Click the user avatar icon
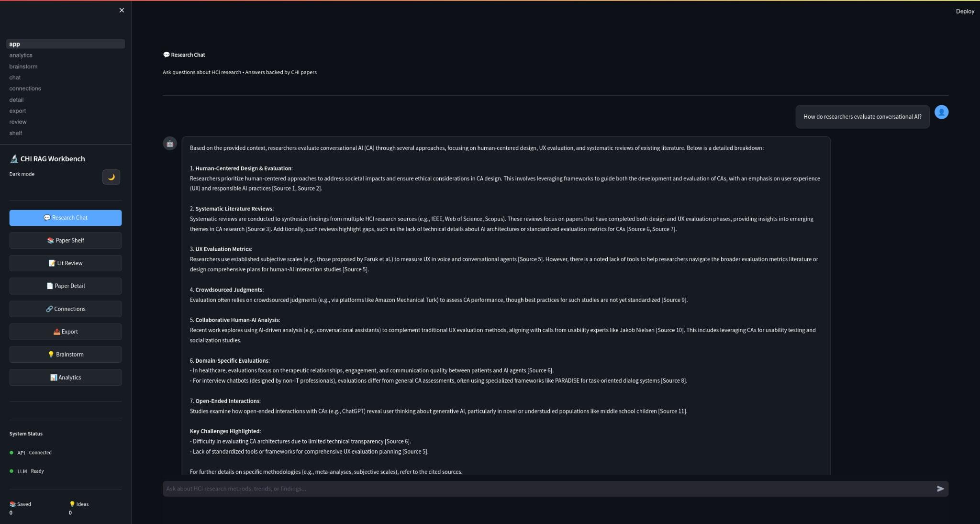Screen dimensions: 980x524 click(941, 112)
